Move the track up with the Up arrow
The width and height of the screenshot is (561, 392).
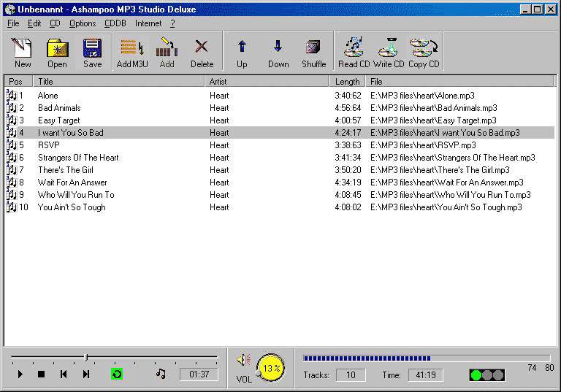click(242, 53)
